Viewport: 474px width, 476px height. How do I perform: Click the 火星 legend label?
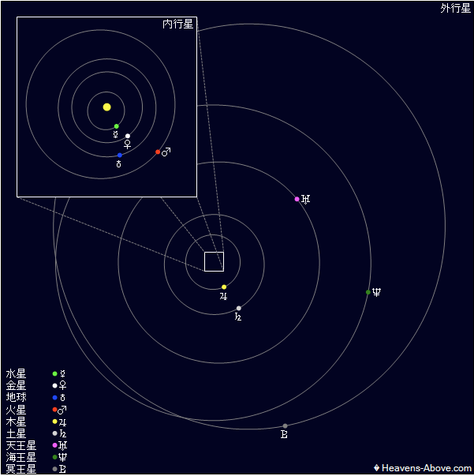click(x=16, y=410)
